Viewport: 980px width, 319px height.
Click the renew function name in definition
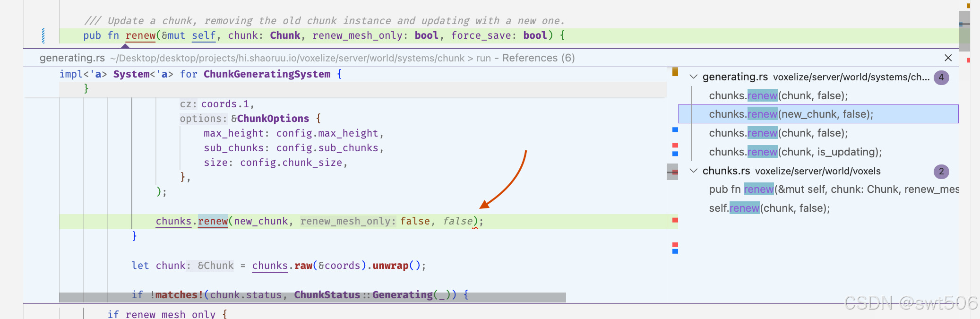140,35
